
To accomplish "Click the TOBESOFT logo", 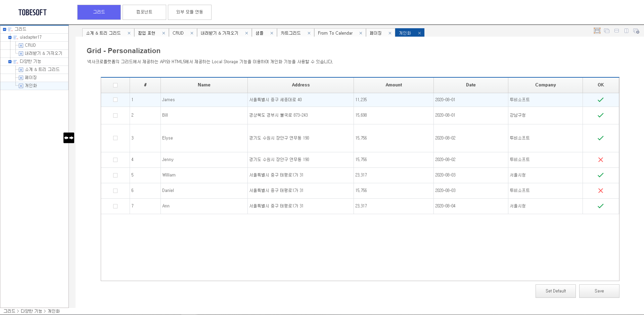I will [x=32, y=12].
